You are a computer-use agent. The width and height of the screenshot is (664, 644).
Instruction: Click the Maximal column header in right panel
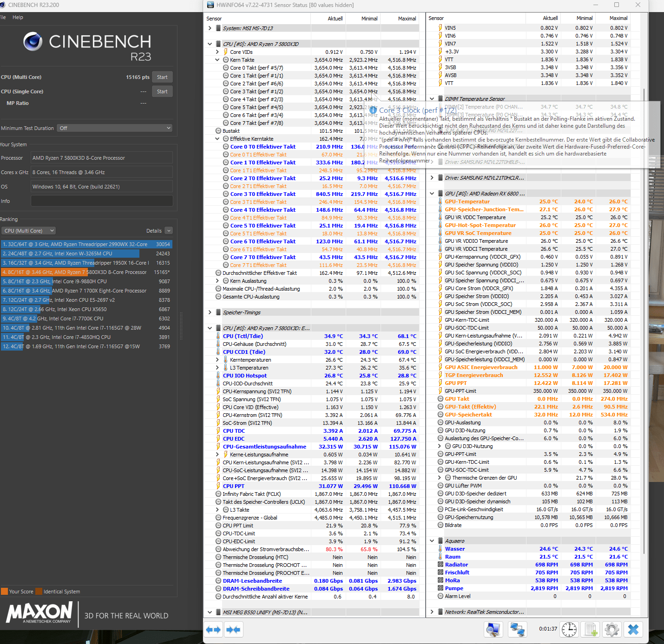point(618,18)
